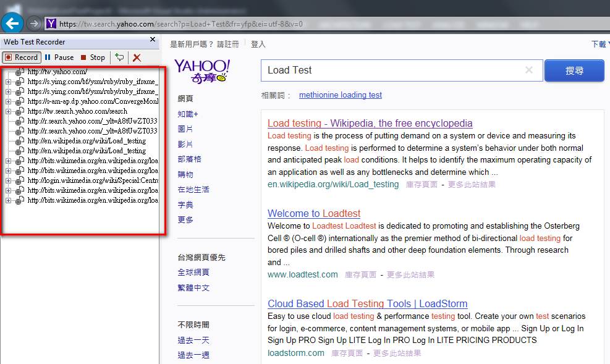610x364 pixels.
Task: Select the http://tw.yahoo.com/ recorded request
Action: tap(57, 72)
